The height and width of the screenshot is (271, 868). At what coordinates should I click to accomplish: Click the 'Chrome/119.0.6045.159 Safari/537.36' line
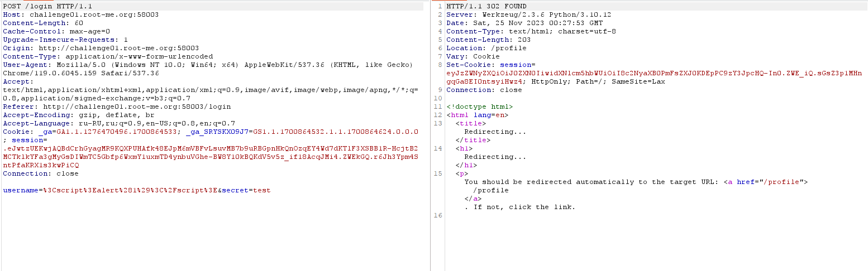coord(80,73)
